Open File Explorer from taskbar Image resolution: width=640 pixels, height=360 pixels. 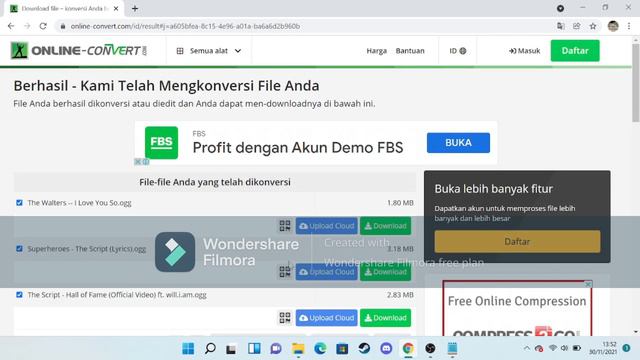click(x=298, y=349)
